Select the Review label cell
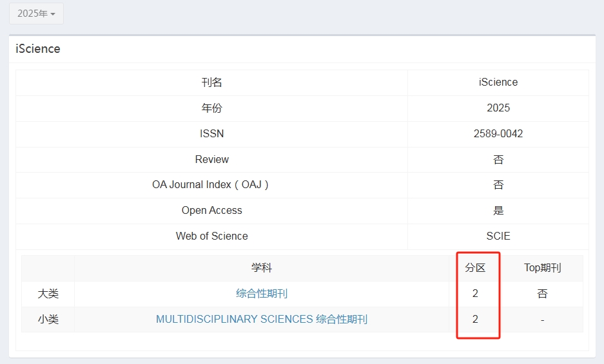The image size is (604, 364). [x=211, y=160]
